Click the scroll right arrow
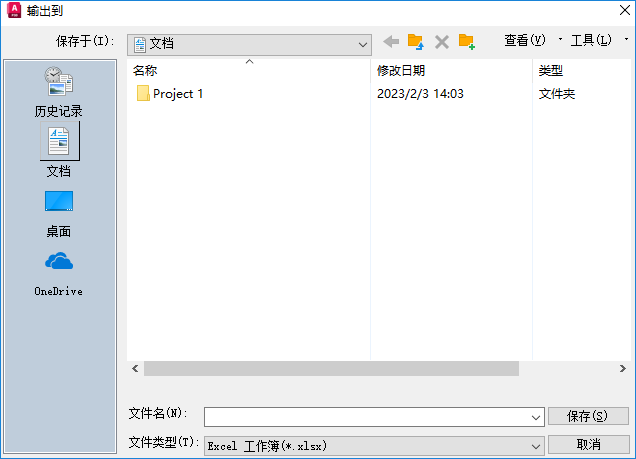The image size is (636, 459). 623,369
